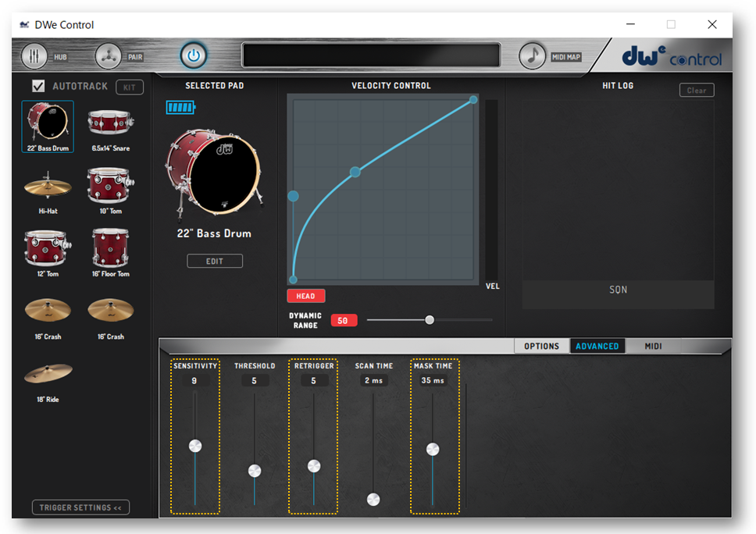
Task: Open the MIDI MAP note icon
Action: point(533,56)
